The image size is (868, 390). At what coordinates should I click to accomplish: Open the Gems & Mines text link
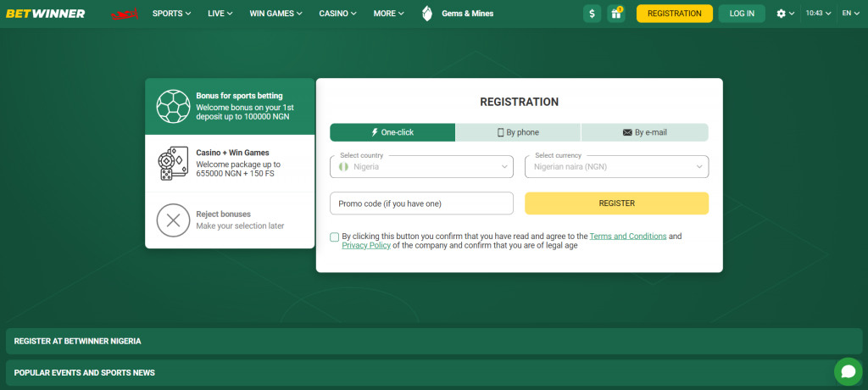click(467, 14)
